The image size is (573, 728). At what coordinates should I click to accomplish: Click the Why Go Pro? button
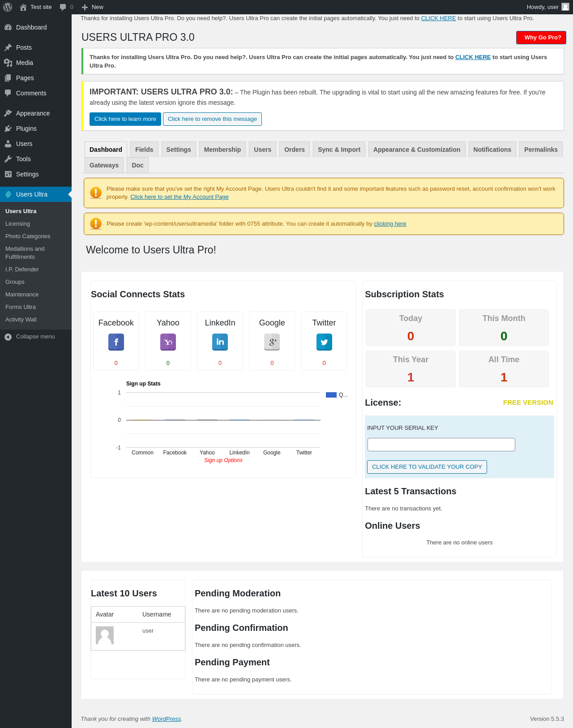coord(541,38)
